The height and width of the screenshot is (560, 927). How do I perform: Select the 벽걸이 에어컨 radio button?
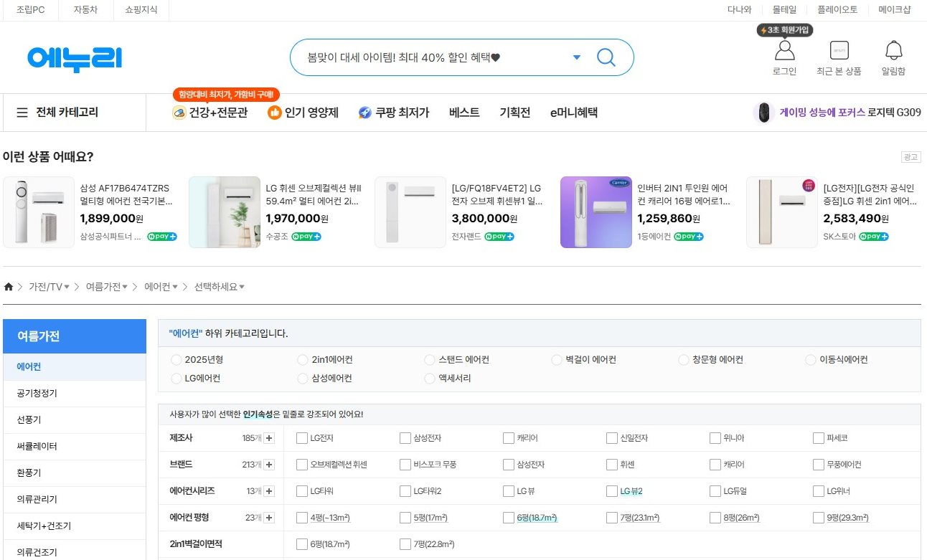coord(557,360)
